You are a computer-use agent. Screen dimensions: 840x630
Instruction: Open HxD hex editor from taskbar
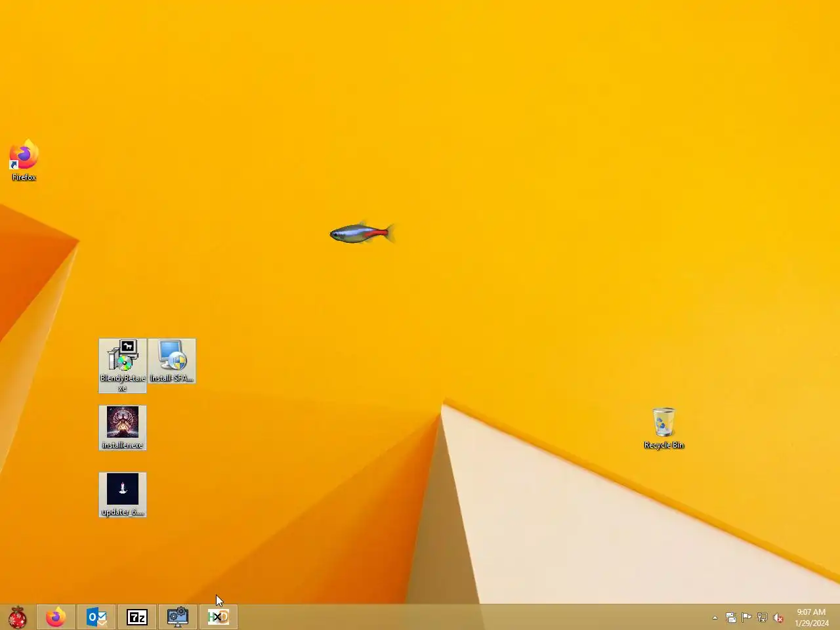(x=219, y=617)
